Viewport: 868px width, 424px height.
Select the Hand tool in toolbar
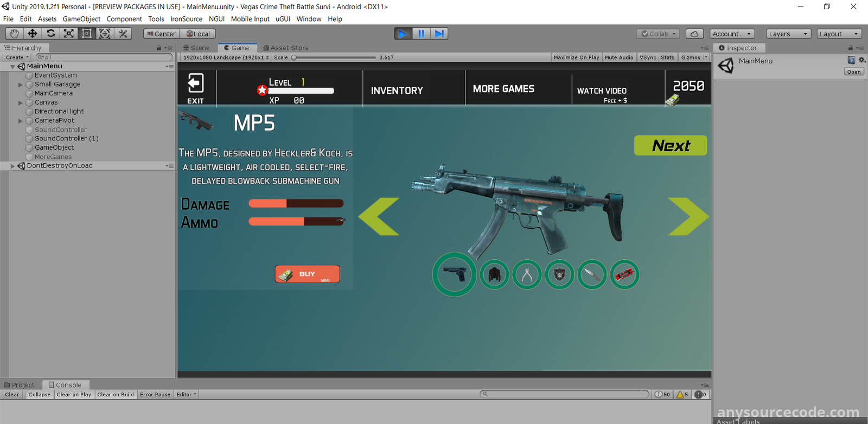click(x=14, y=34)
